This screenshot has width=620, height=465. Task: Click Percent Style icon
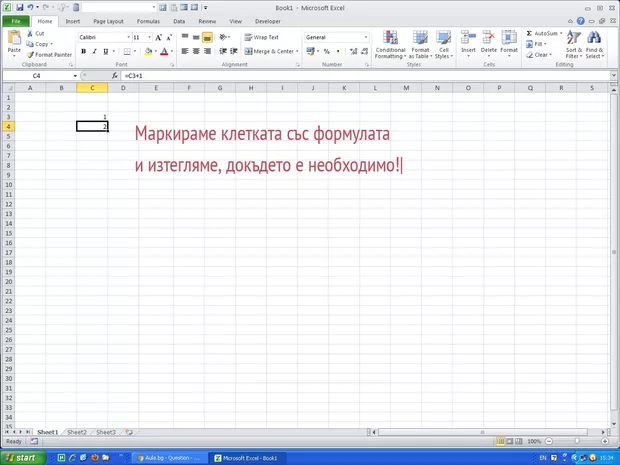point(327,51)
